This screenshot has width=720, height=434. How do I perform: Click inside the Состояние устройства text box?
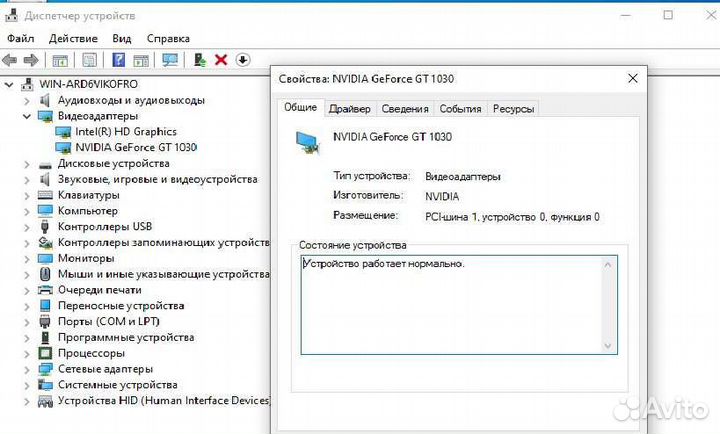(459, 305)
